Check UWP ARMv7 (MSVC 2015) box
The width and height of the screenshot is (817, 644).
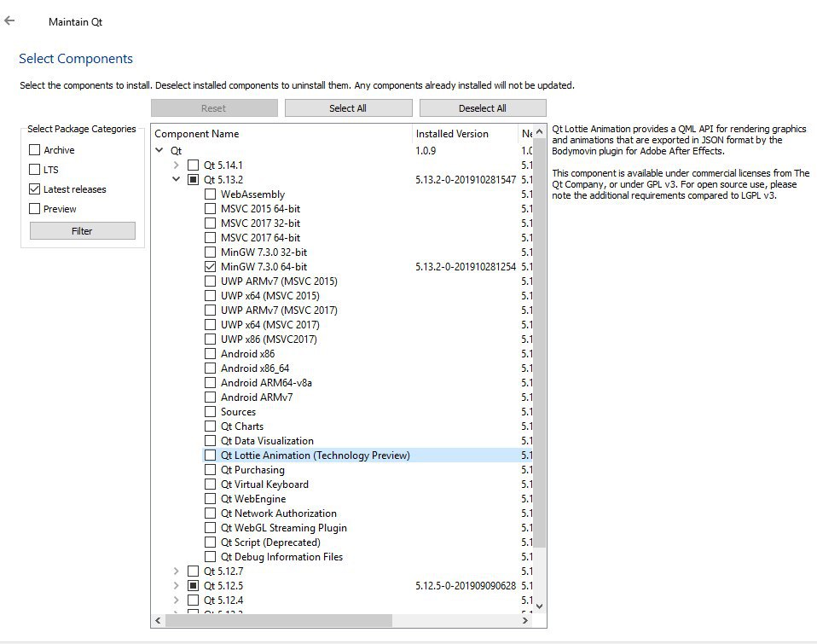point(210,281)
